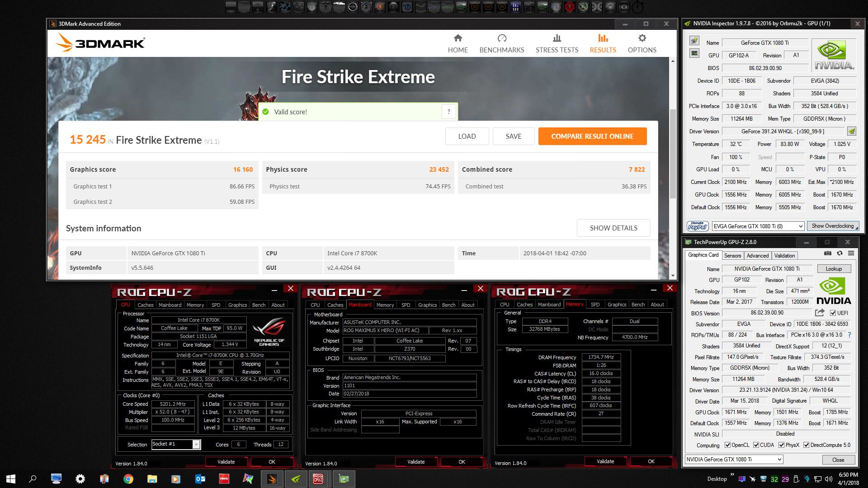Click Show Overclocking in NVIDIA Inspector
The height and width of the screenshot is (488, 868).
coord(833,226)
